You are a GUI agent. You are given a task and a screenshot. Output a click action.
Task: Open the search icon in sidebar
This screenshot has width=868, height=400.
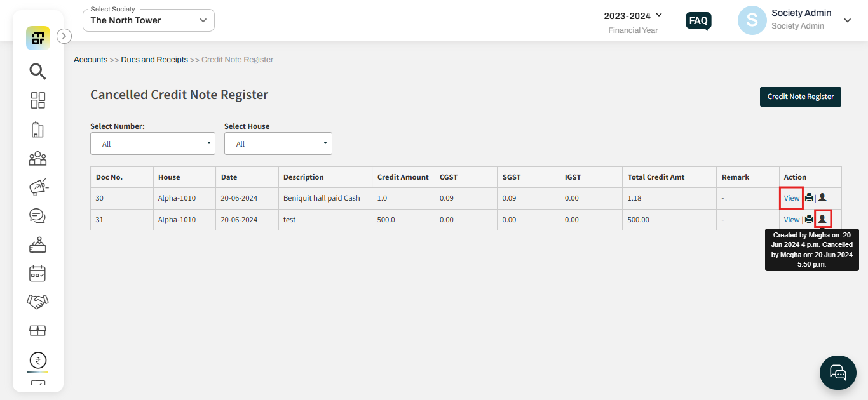pyautogui.click(x=38, y=71)
